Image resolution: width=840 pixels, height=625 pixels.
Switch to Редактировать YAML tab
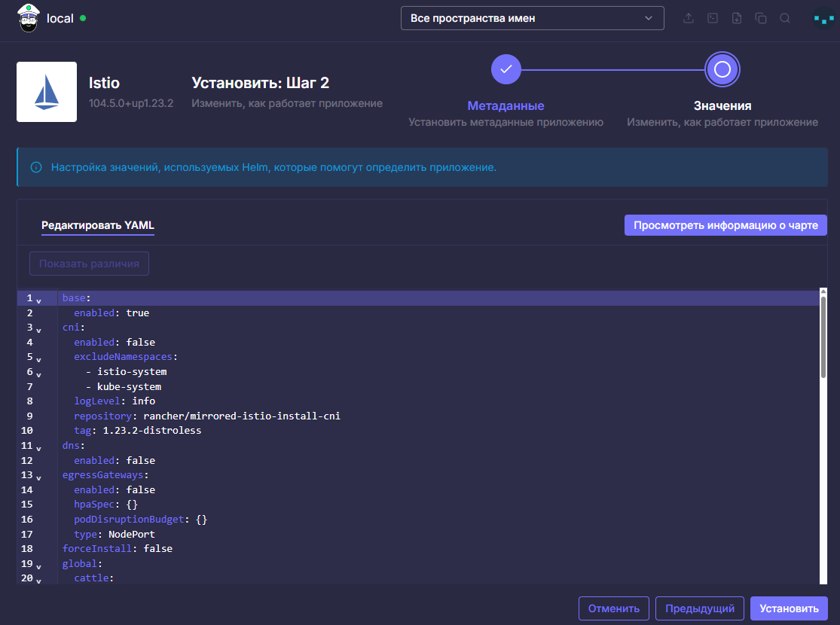click(97, 225)
